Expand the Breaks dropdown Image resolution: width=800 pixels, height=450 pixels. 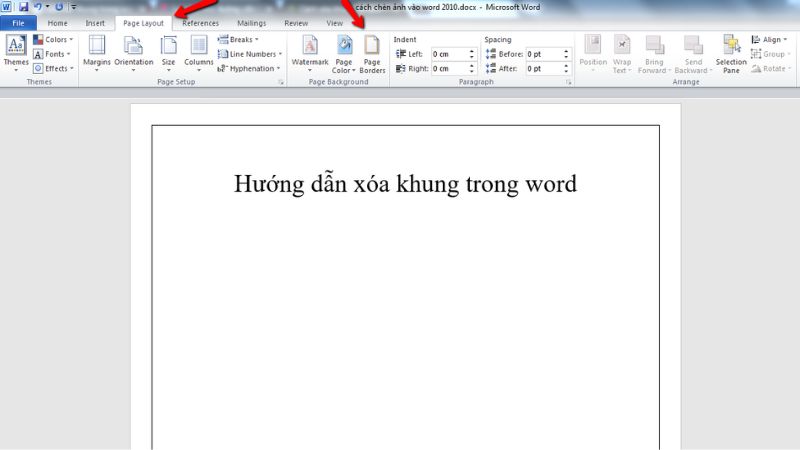238,40
